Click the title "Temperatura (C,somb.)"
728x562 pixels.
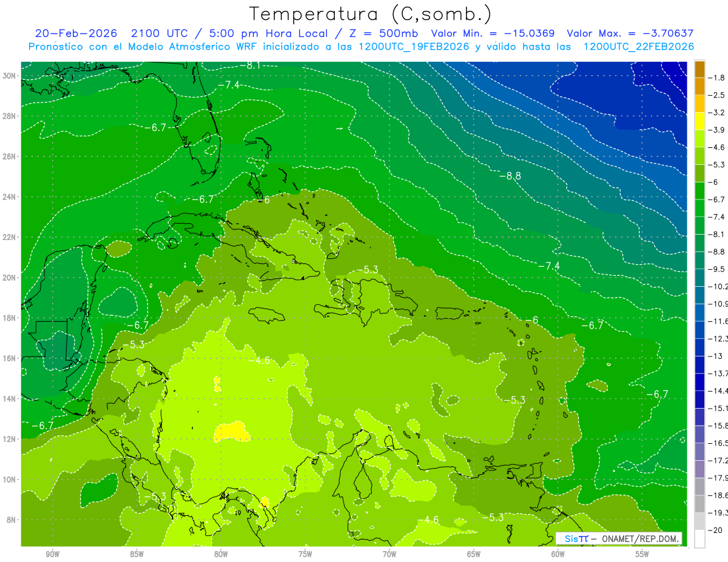pos(371,14)
